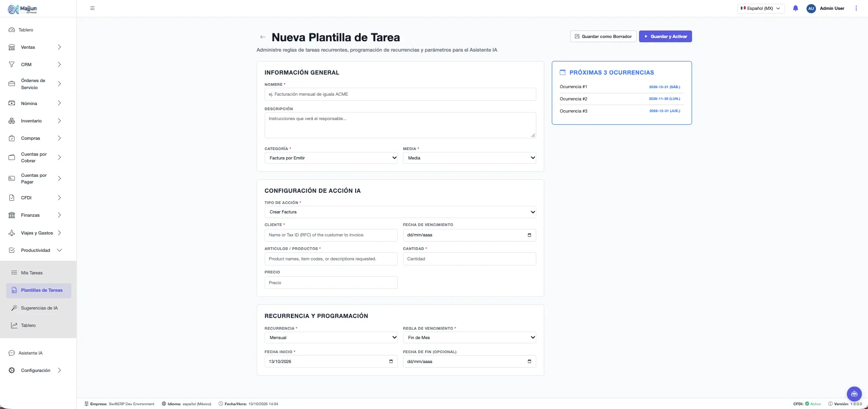The image size is (868, 409).
Task: Click the Cantidad input field
Action: point(470,259)
